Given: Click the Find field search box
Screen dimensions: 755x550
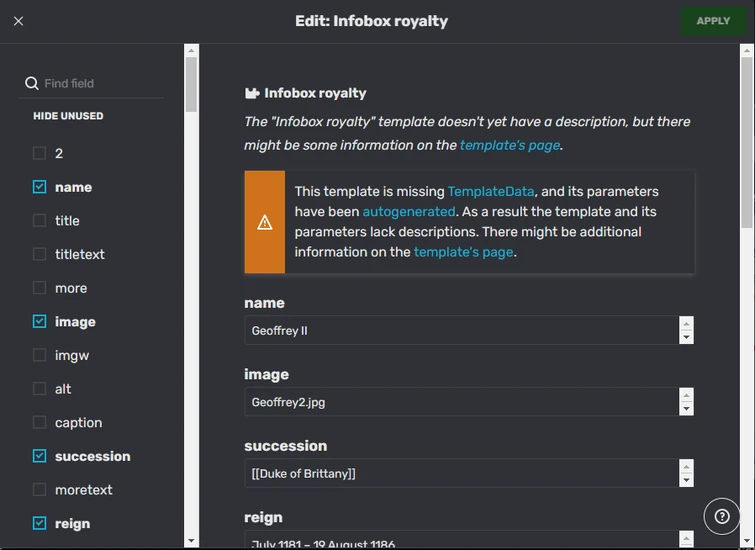Looking at the screenshot, I should click(100, 84).
